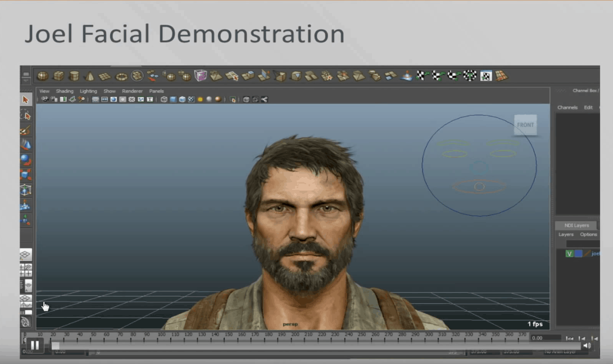Activate the Scale tool
The width and height of the screenshot is (613, 364).
(x=26, y=175)
